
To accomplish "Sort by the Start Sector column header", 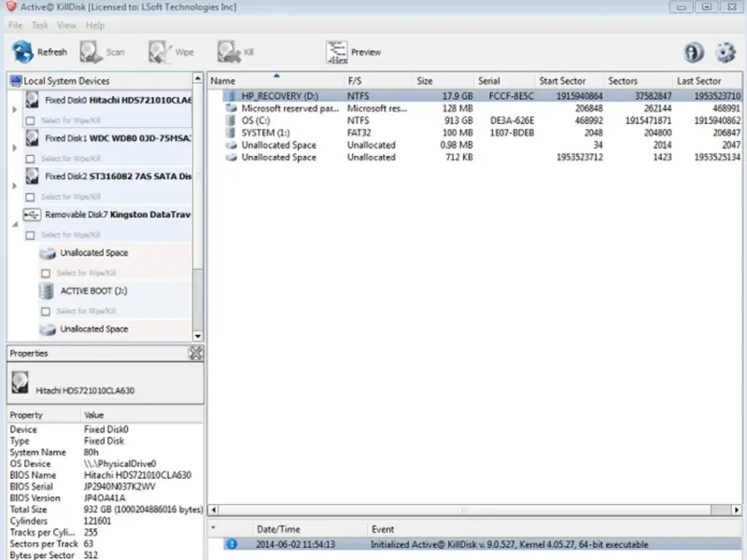I will pos(562,81).
